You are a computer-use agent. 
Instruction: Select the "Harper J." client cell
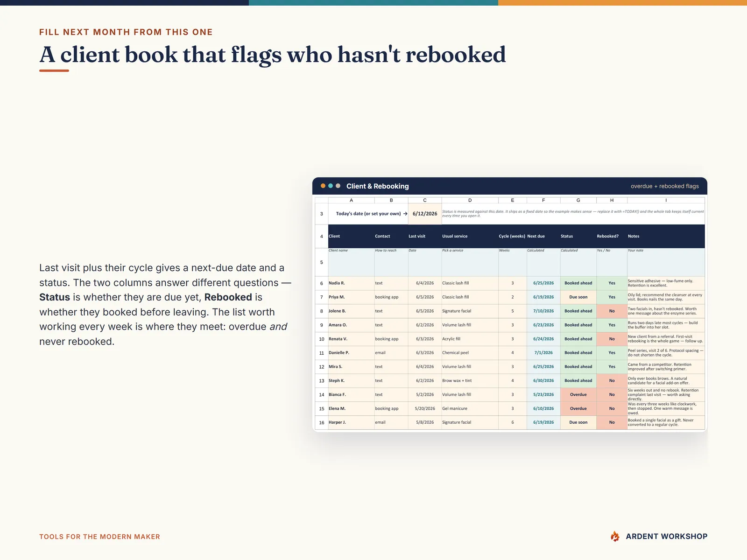click(351, 422)
